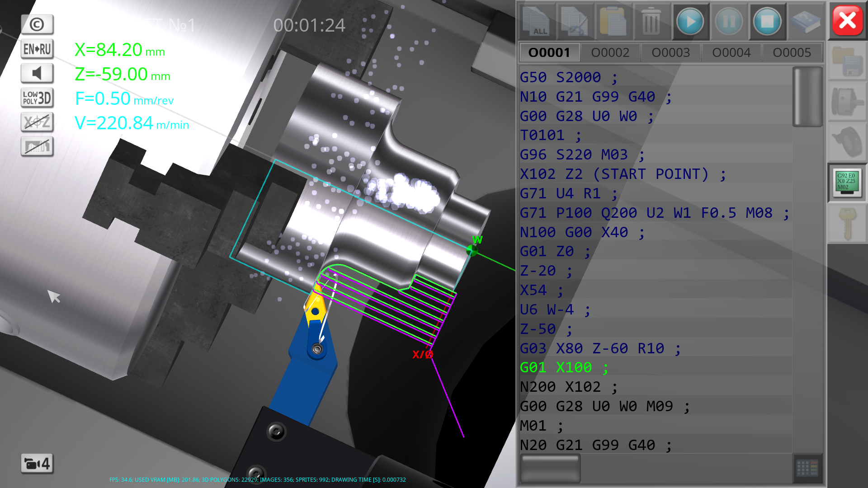The image size is (868, 488).
Task: Open the tool holder settings icon
Action: [x=847, y=142]
